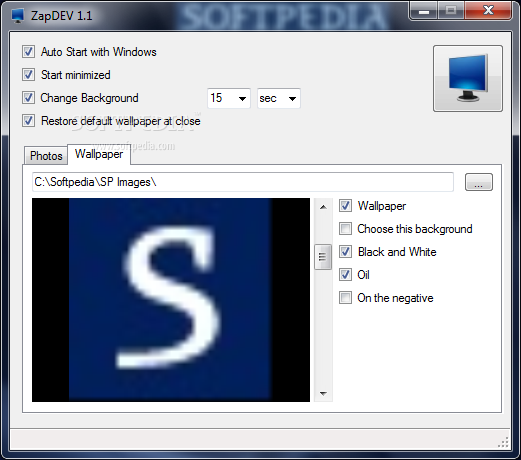Disable the Change Background option

coord(28,98)
